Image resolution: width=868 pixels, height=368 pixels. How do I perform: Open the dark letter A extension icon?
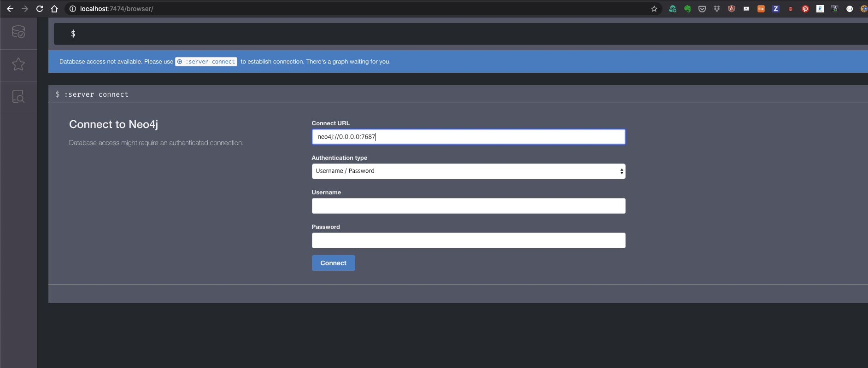tap(835, 9)
